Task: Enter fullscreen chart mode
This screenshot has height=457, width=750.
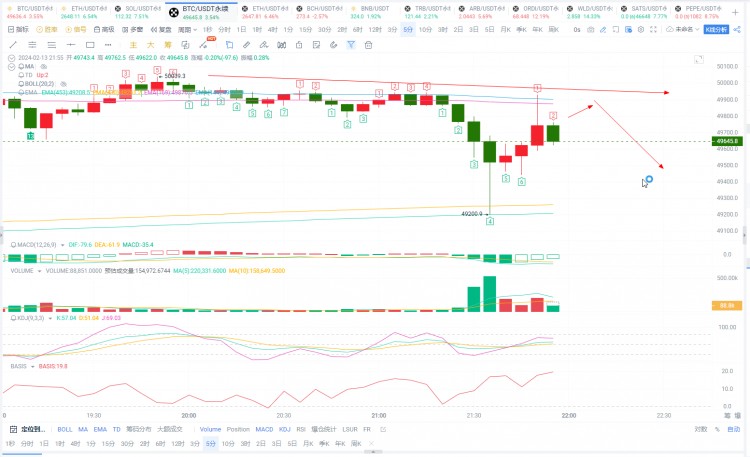Action: tap(653, 30)
